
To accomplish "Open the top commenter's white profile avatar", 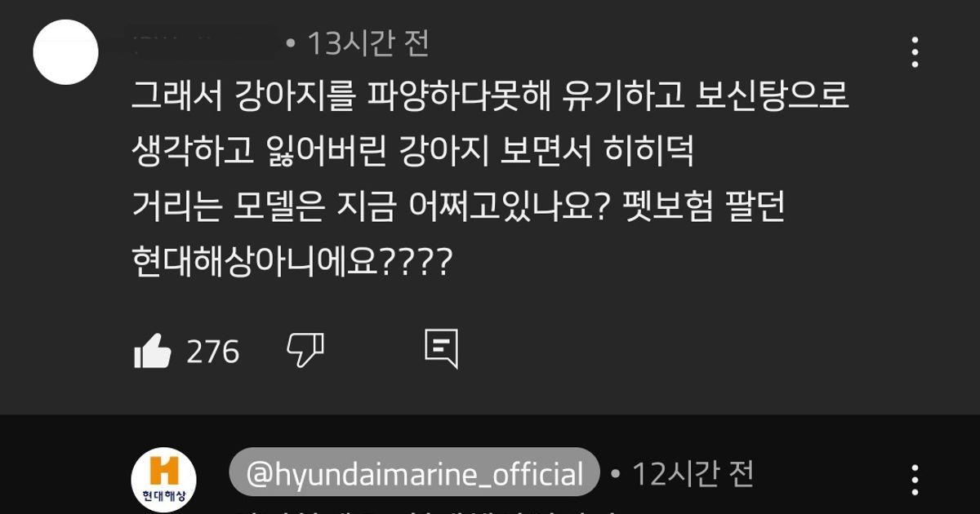I will 65,52.
